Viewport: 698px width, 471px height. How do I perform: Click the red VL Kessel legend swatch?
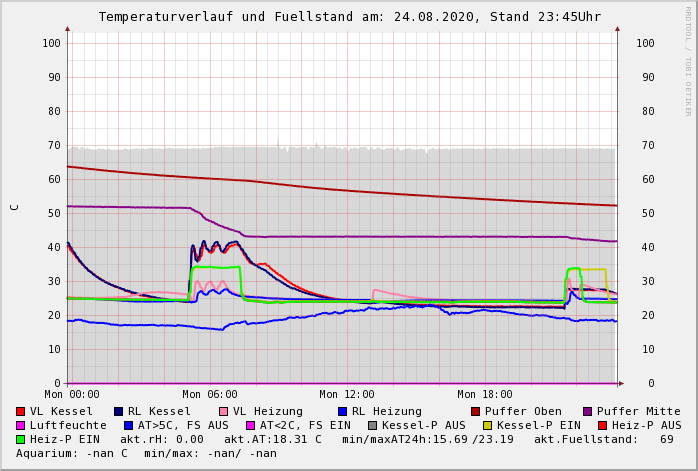20,411
